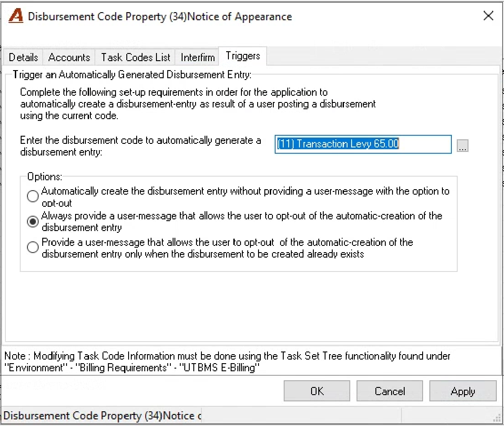Click the 'Enter the disbursement code' label
Viewport: 504px width, 427px height.
tap(140, 146)
